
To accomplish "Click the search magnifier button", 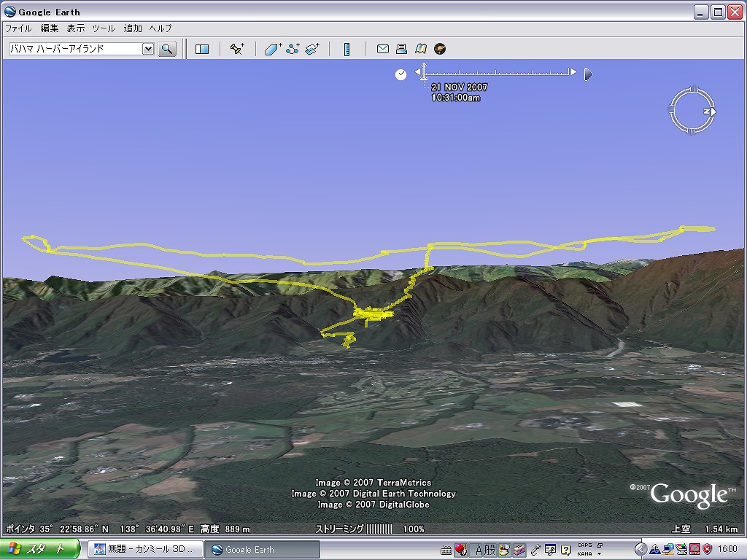I will (168, 49).
